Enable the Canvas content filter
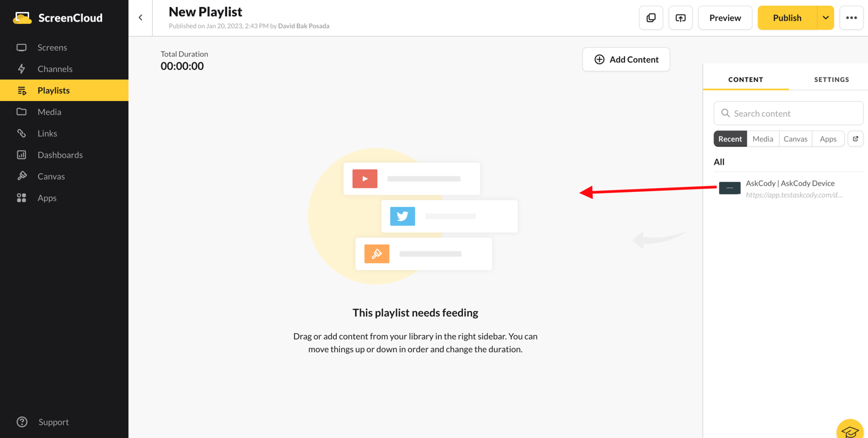This screenshot has width=868, height=438. tap(795, 138)
